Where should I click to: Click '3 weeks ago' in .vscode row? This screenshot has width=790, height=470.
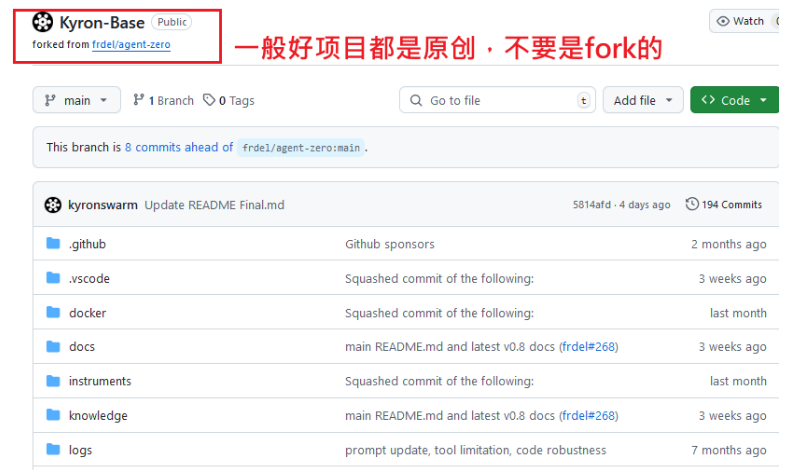click(733, 279)
